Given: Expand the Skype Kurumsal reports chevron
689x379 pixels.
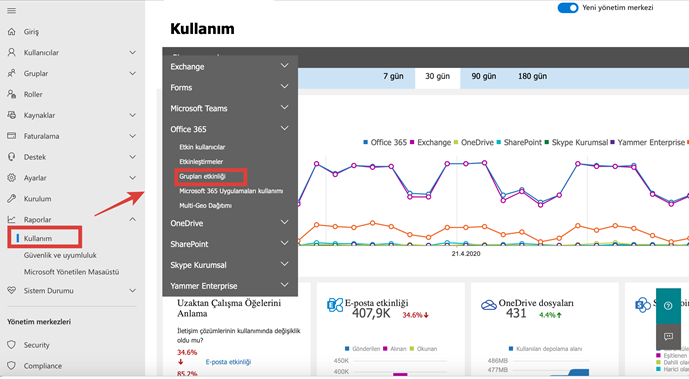Looking at the screenshot, I should (x=285, y=264).
